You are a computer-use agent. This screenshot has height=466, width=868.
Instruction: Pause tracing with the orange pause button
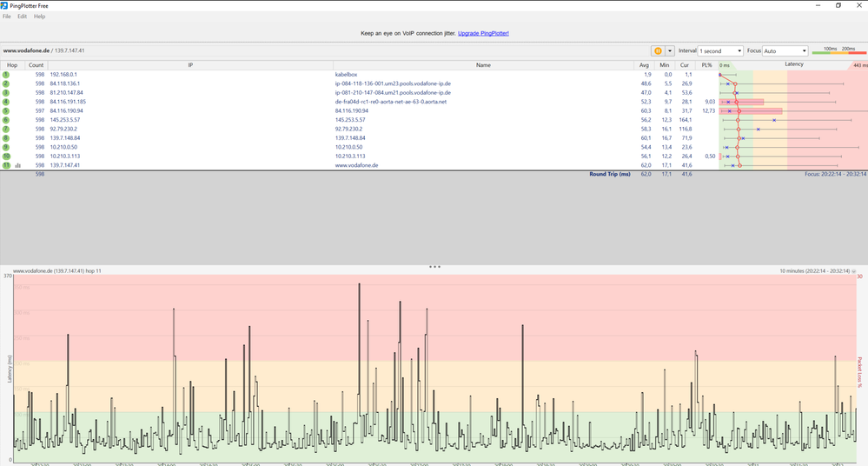658,51
